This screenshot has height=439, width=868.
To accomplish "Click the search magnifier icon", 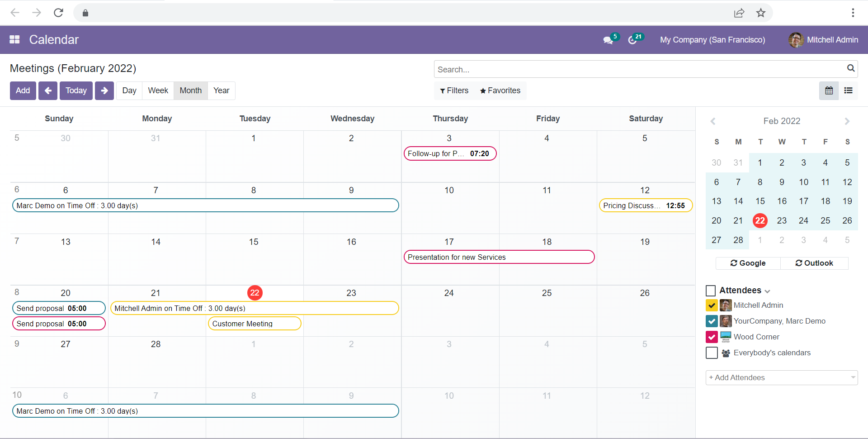I will coord(850,68).
